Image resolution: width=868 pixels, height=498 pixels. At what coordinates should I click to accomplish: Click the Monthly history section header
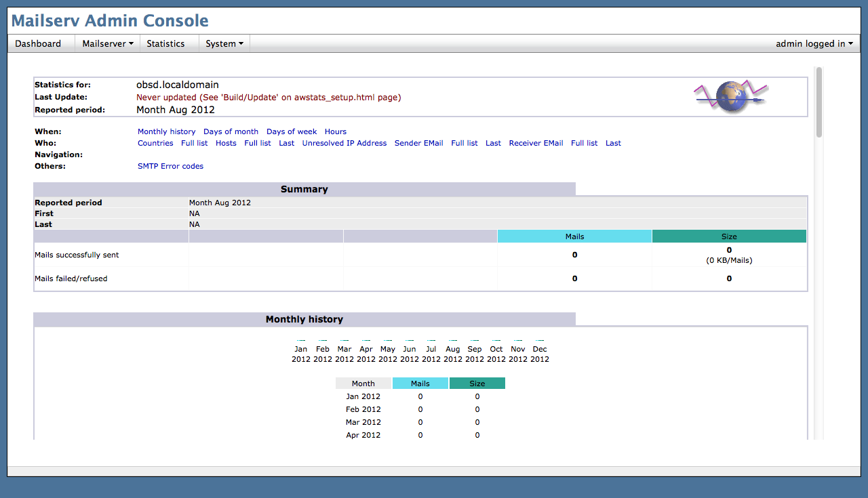304,319
